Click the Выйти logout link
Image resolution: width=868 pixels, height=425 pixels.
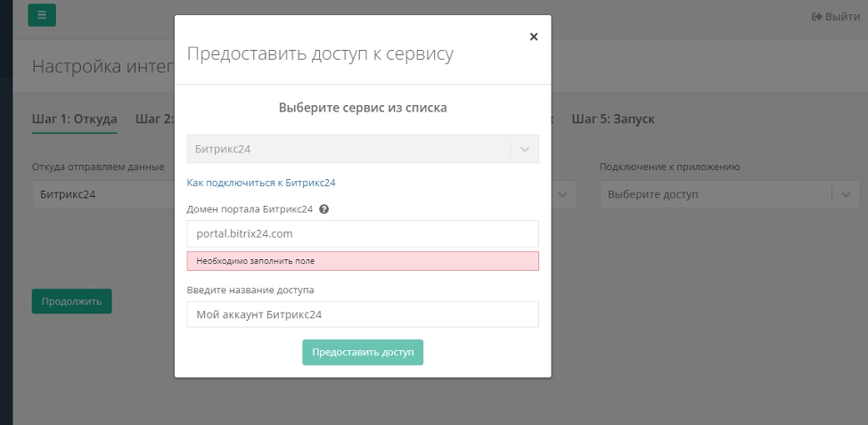pos(835,17)
